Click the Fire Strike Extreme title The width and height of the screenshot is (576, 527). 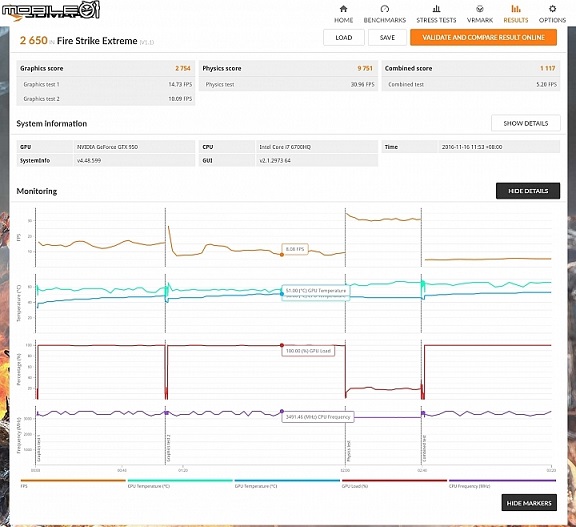click(97, 41)
